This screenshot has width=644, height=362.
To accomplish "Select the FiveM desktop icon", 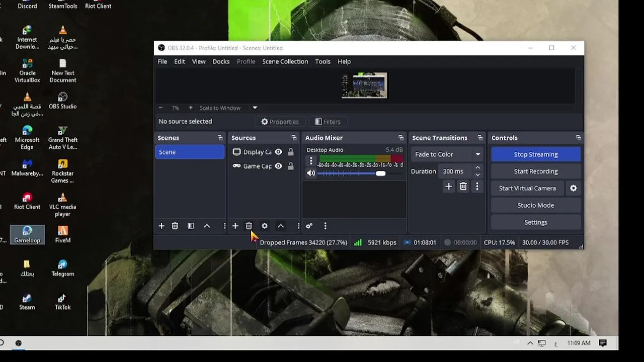I will point(62,234).
